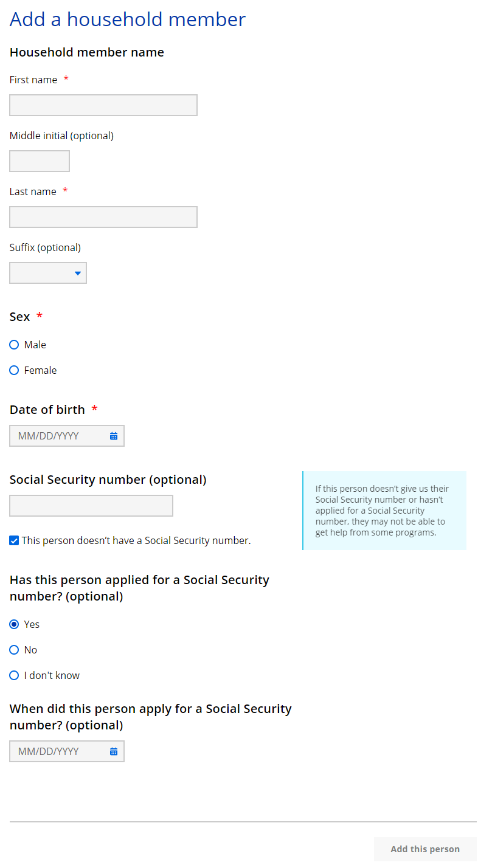
Task: Uncheck 'doesn't have a Social Security number' checkbox
Action: tap(15, 540)
